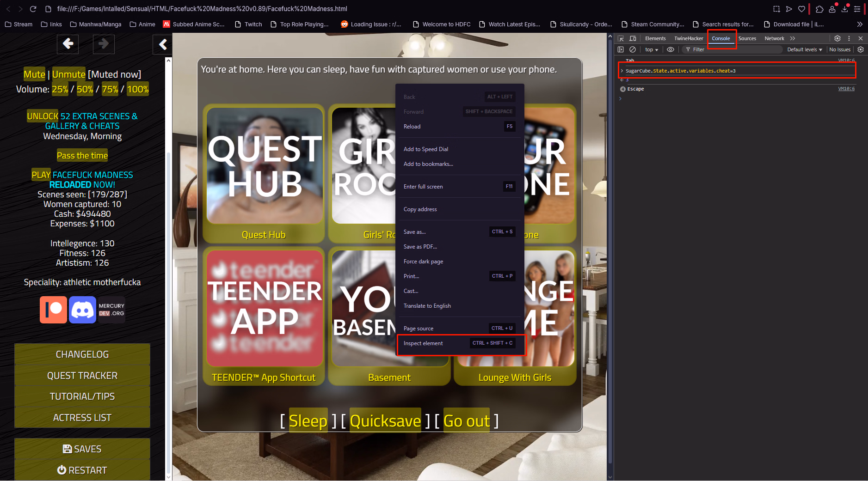
Task: Clear the console with the clear icon
Action: pos(633,49)
